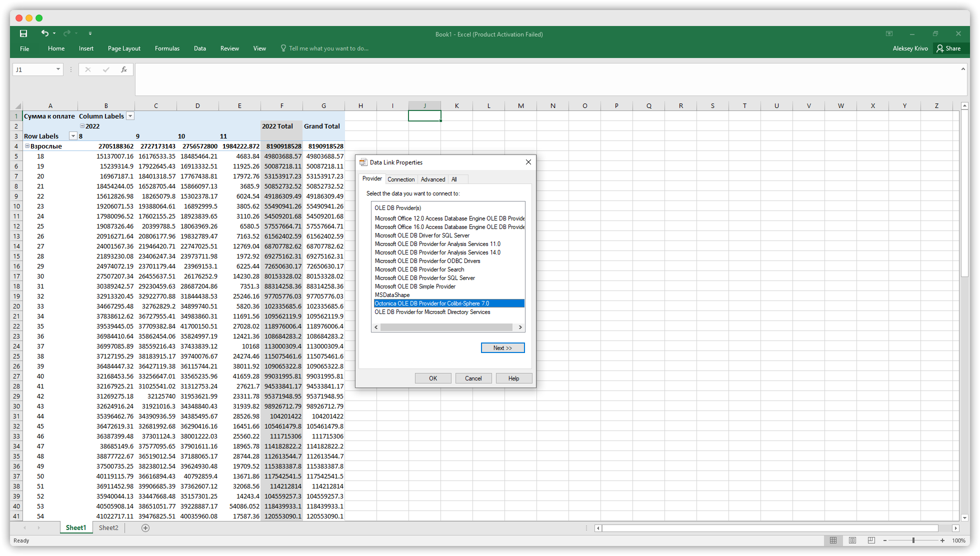This screenshot has height=556, width=980.
Task: Open the Name Box dropdown arrow
Action: (x=58, y=69)
